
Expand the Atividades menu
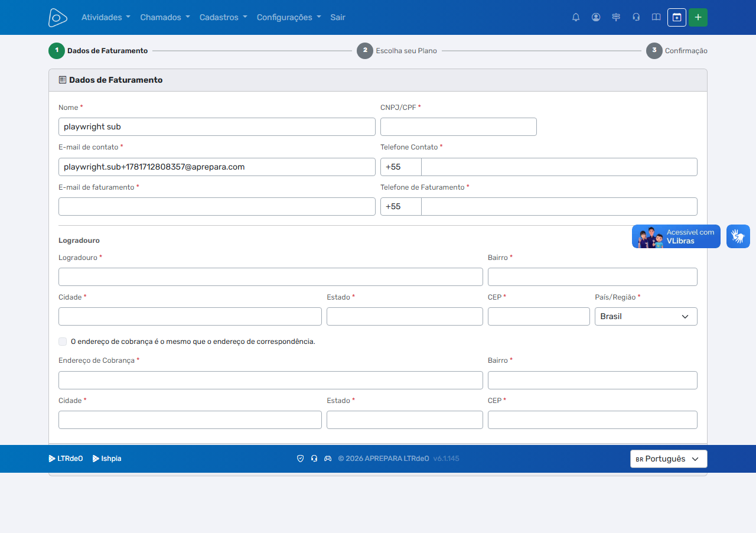106,17
